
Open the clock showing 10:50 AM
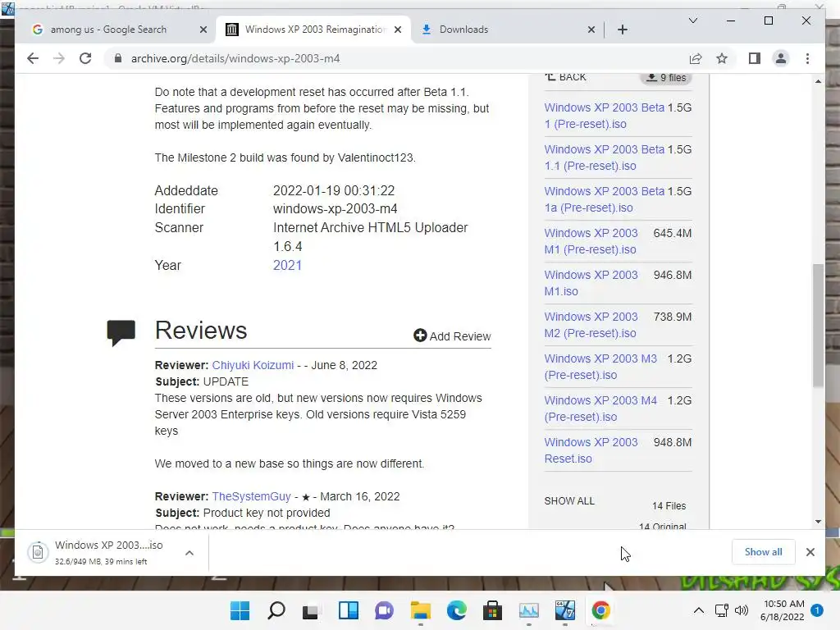(x=783, y=610)
